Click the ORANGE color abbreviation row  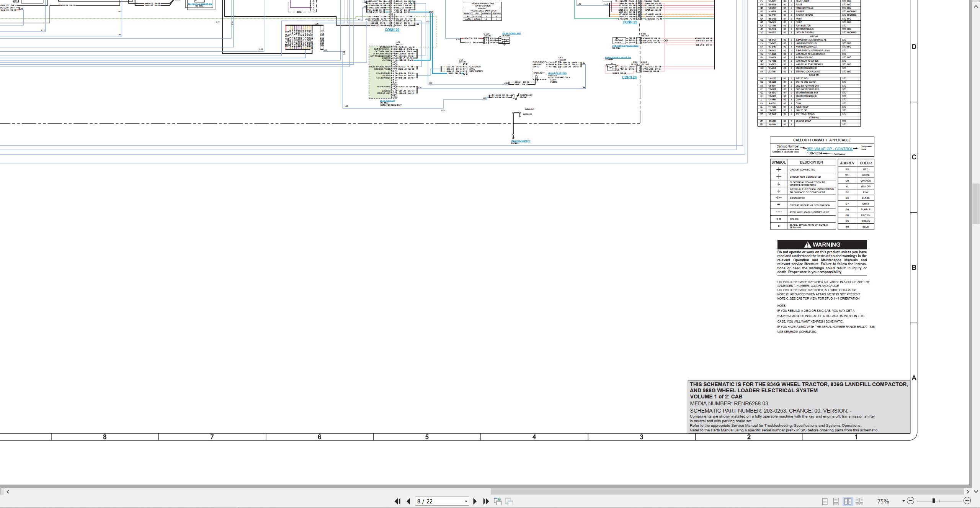click(856, 181)
